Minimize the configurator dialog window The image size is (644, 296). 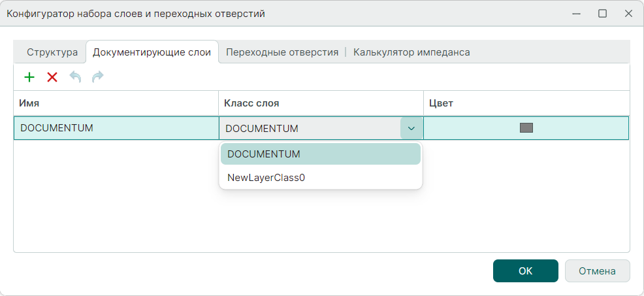tap(576, 14)
